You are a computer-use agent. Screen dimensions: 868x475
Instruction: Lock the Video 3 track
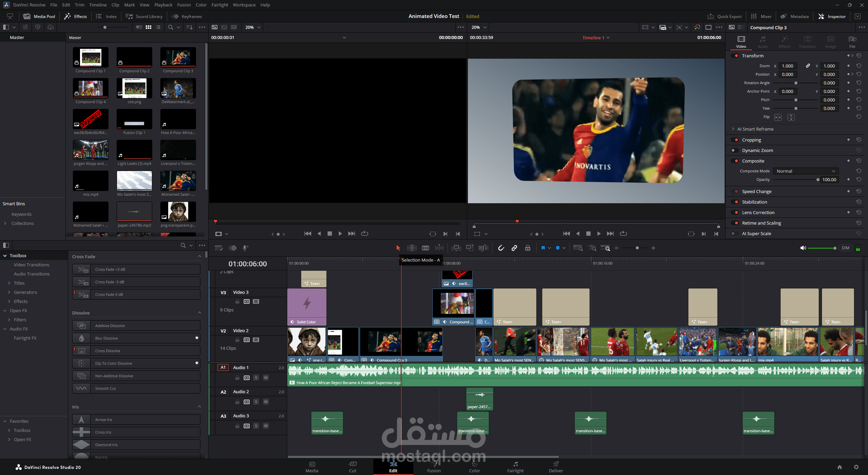237,301
